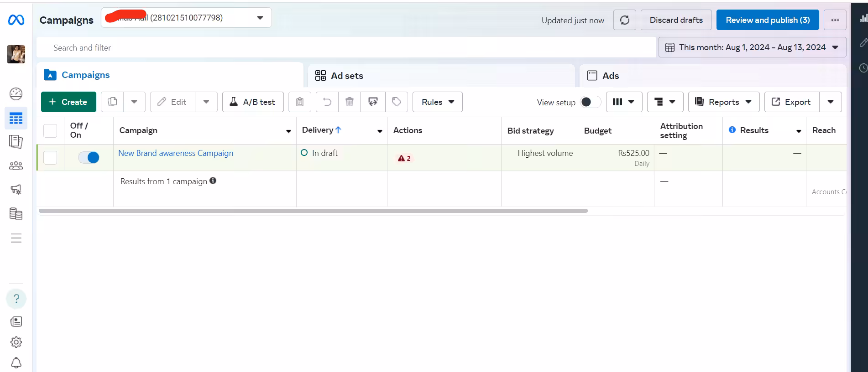
Task: Sort by the Delivery column header
Action: coord(322,130)
